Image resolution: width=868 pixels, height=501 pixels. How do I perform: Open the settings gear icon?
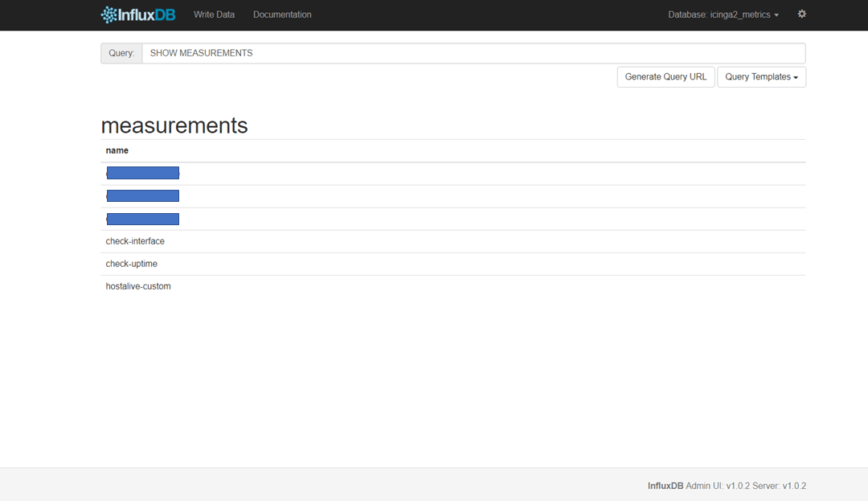(801, 14)
